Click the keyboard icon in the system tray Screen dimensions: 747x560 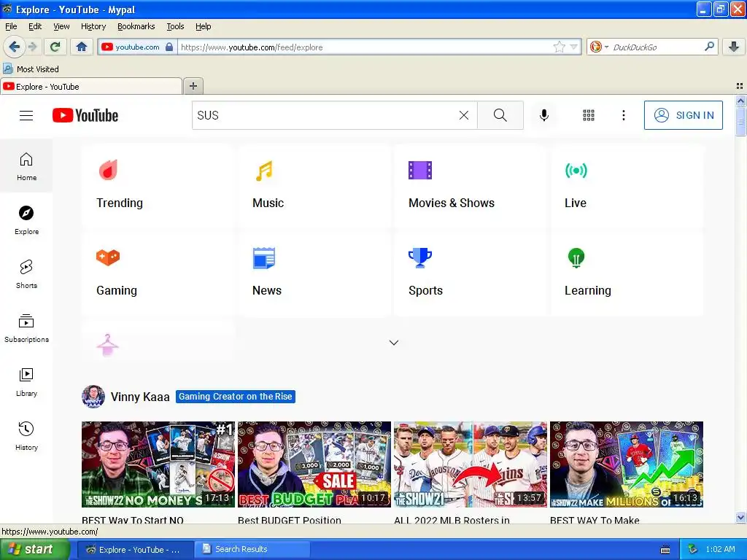click(x=665, y=550)
